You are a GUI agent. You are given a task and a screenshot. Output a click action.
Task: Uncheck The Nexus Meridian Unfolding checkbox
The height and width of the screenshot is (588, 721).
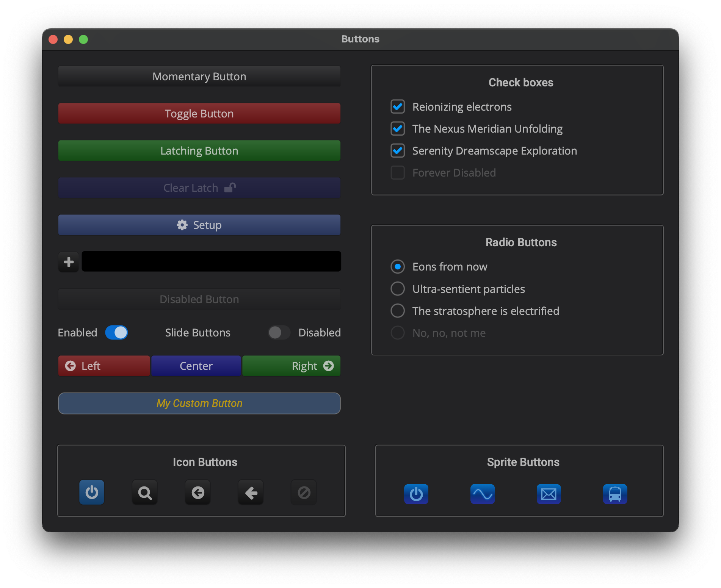tap(398, 129)
